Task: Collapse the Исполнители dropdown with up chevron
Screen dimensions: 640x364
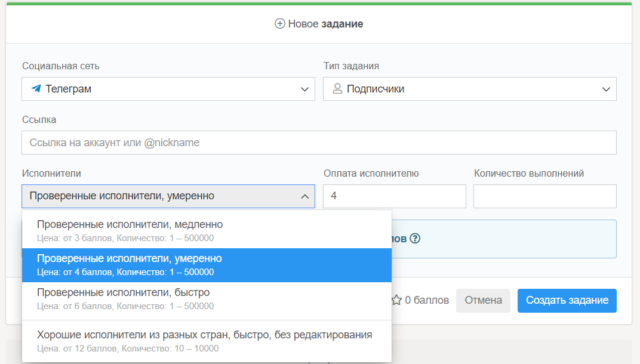Action: point(304,196)
